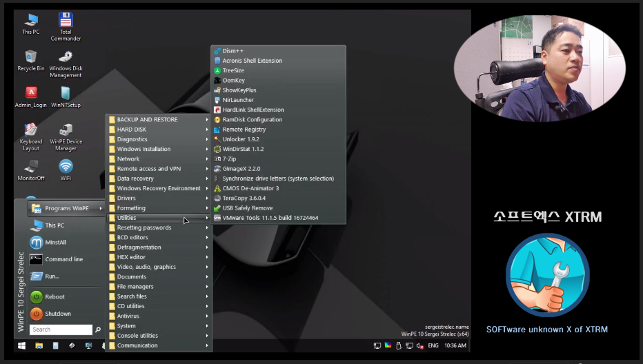This screenshot has width=643, height=364.
Task: Launch MInstAll from Start menu
Action: click(66, 243)
